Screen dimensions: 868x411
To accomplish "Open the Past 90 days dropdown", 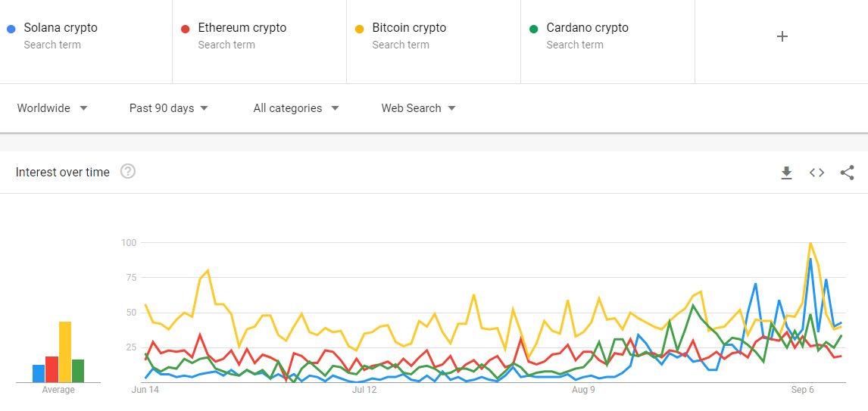I will click(x=168, y=108).
